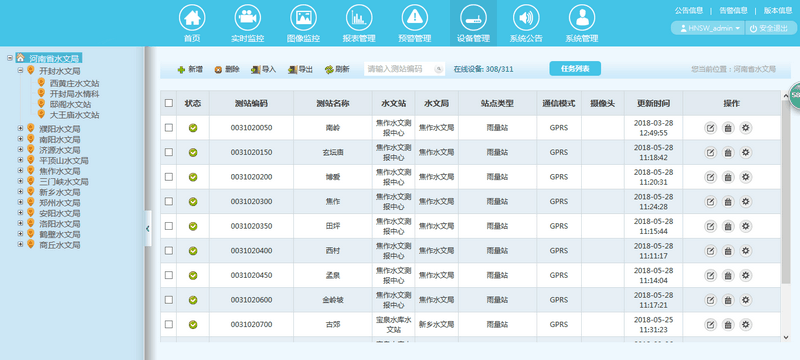This screenshot has width=800, height=360.
Task: Open 系统公告 speaker icon
Action: point(526,18)
